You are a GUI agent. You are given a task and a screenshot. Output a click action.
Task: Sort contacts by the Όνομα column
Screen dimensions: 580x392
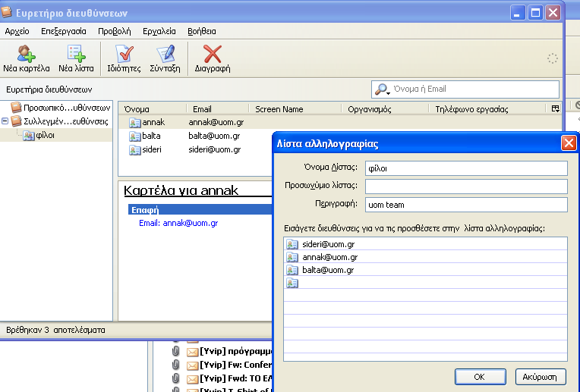[x=152, y=109]
